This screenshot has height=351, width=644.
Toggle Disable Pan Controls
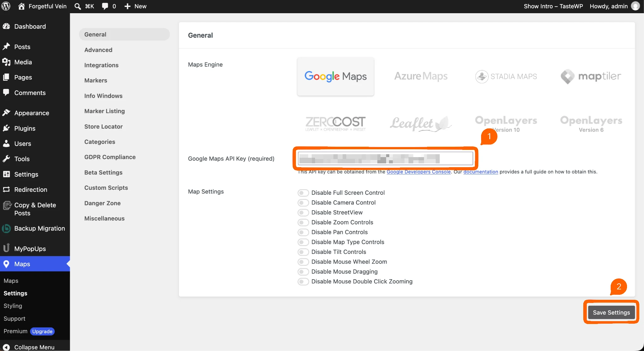coord(303,232)
